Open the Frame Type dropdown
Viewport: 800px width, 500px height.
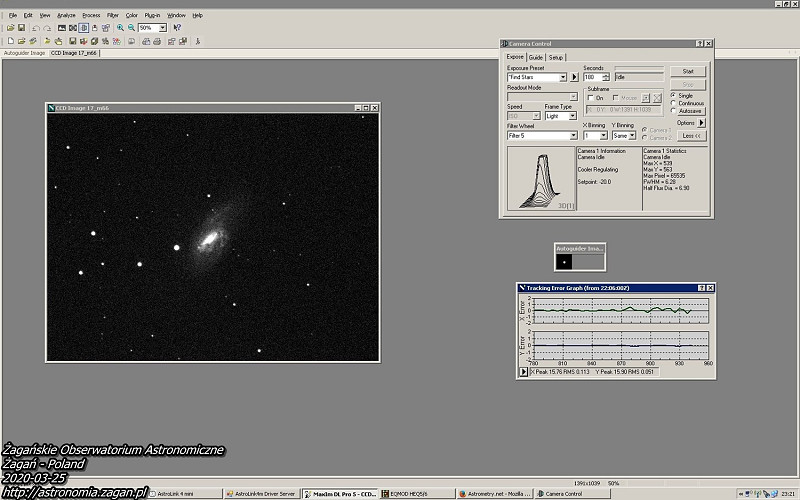click(573, 116)
